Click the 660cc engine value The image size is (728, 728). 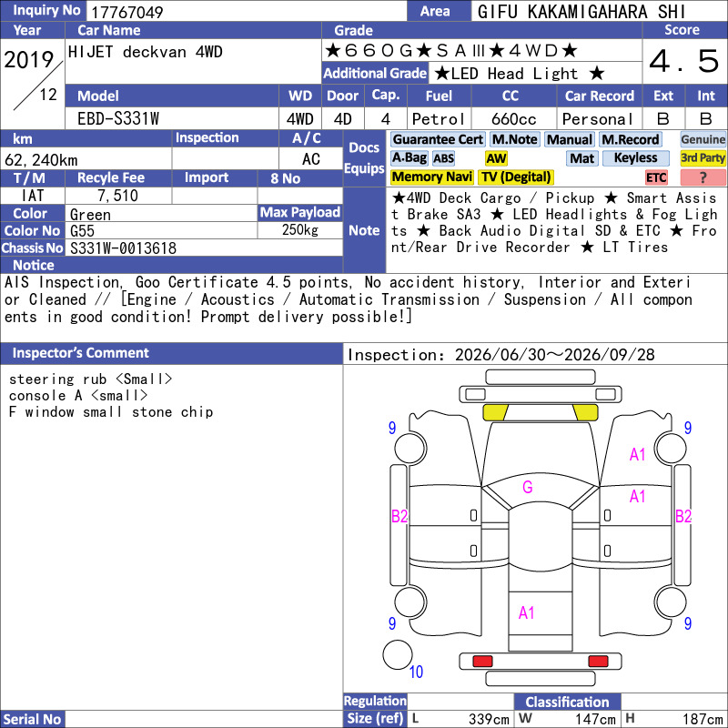(514, 119)
